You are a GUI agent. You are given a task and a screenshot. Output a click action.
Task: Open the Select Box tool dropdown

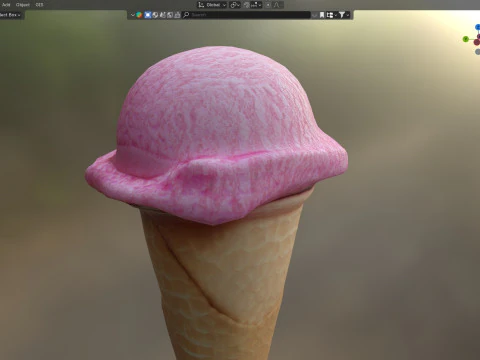11,15
